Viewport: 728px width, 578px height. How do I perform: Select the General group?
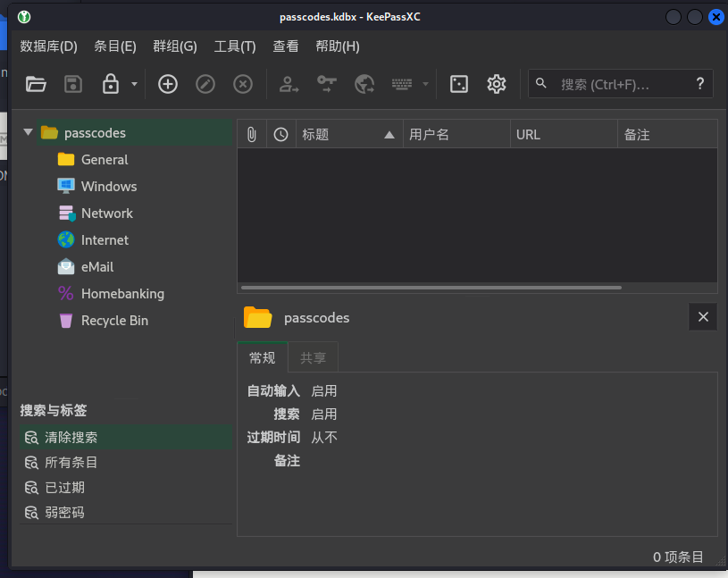coord(105,160)
